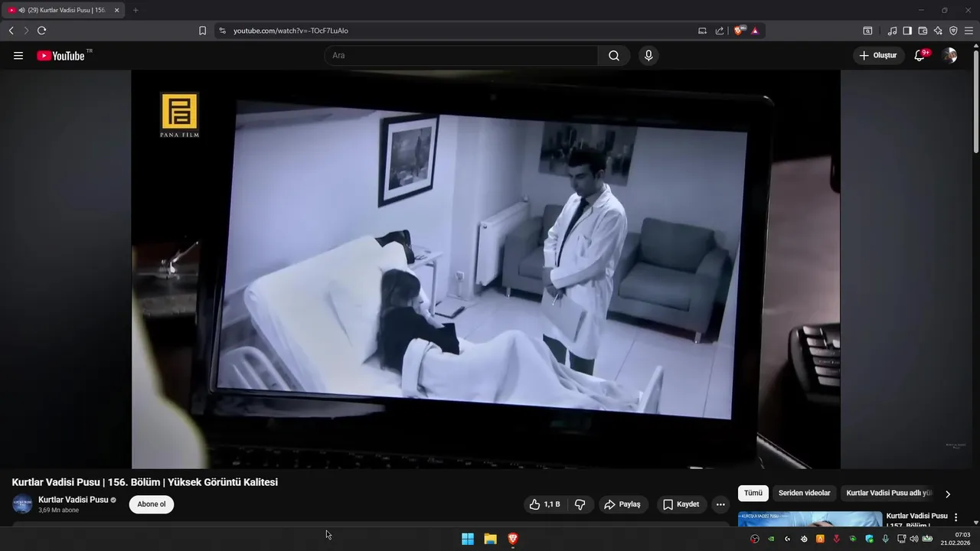Viewport: 980px width, 551px height.
Task: Click the Oluştur create button
Action: tap(878, 55)
